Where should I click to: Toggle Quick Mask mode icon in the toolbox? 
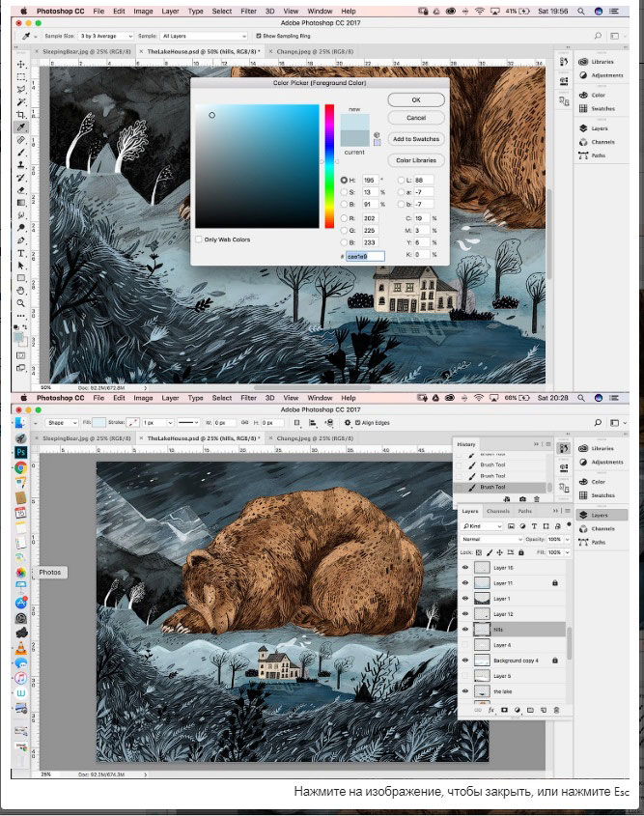(x=21, y=355)
